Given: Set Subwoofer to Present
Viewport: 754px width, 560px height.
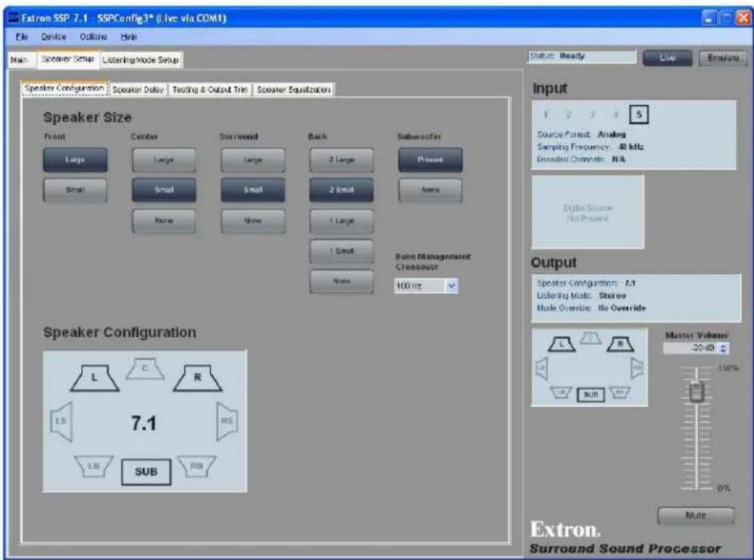Looking at the screenshot, I should (431, 160).
